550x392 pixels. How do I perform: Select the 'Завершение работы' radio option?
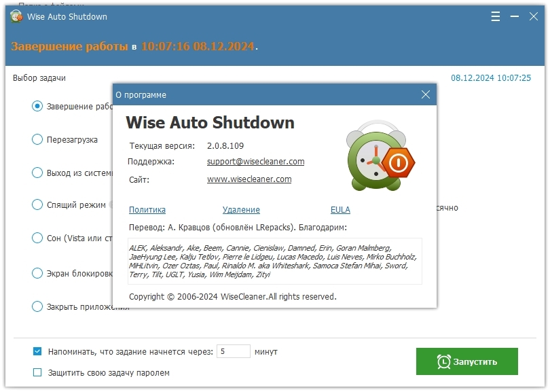coord(37,106)
